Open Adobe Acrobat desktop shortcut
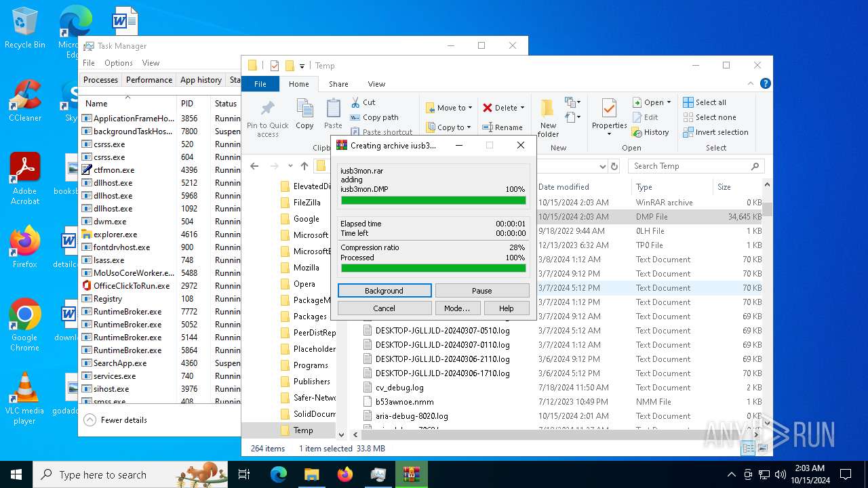 (24, 178)
